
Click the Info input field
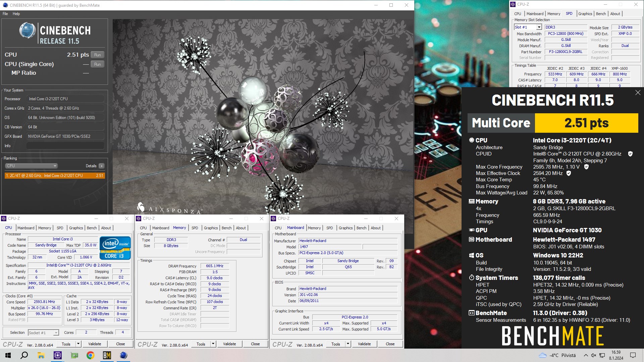pos(65,146)
